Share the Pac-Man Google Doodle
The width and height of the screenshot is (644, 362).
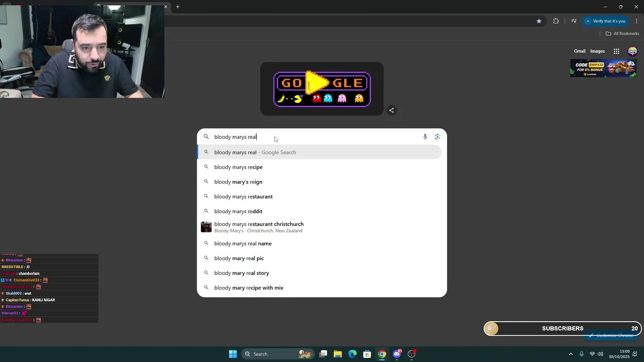click(x=391, y=110)
